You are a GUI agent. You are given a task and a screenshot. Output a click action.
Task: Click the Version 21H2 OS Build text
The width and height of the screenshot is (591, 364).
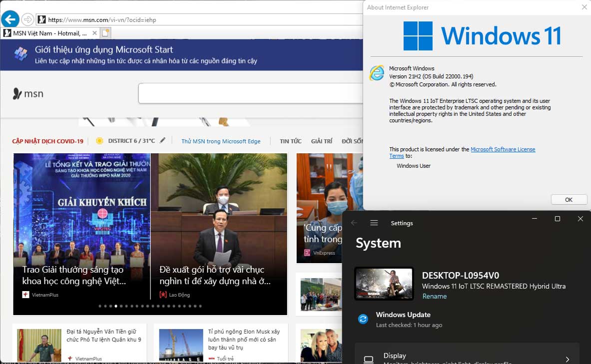[x=431, y=76]
